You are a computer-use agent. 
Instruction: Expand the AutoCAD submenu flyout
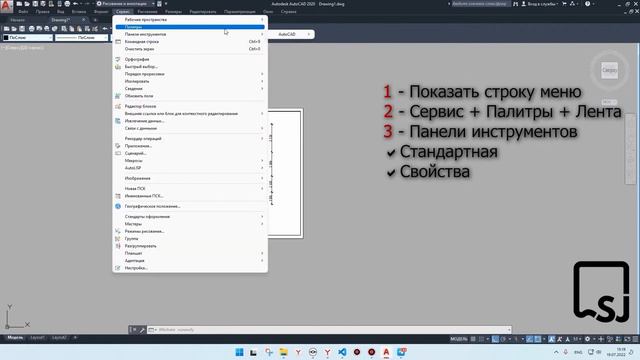(291, 34)
